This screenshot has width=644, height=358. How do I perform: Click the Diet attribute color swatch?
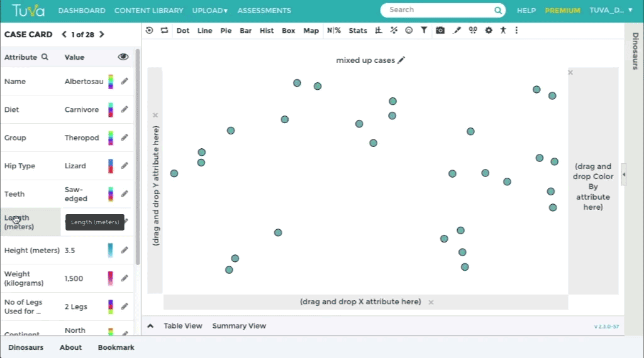point(111,110)
